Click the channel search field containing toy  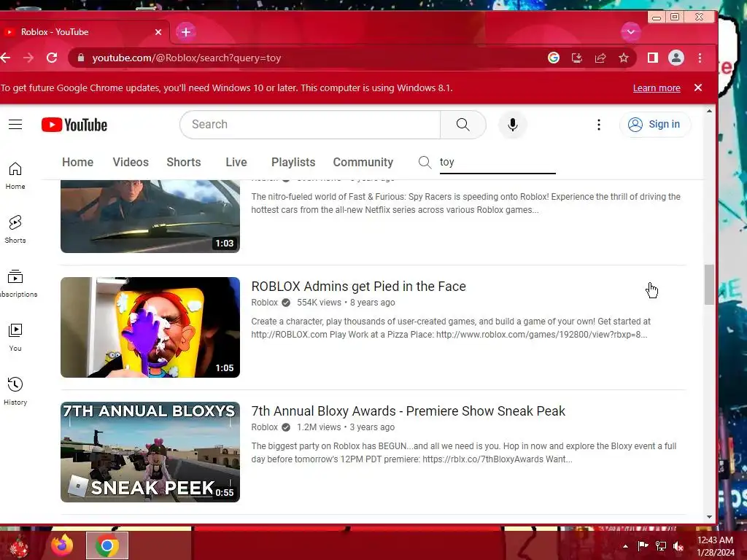(x=498, y=162)
